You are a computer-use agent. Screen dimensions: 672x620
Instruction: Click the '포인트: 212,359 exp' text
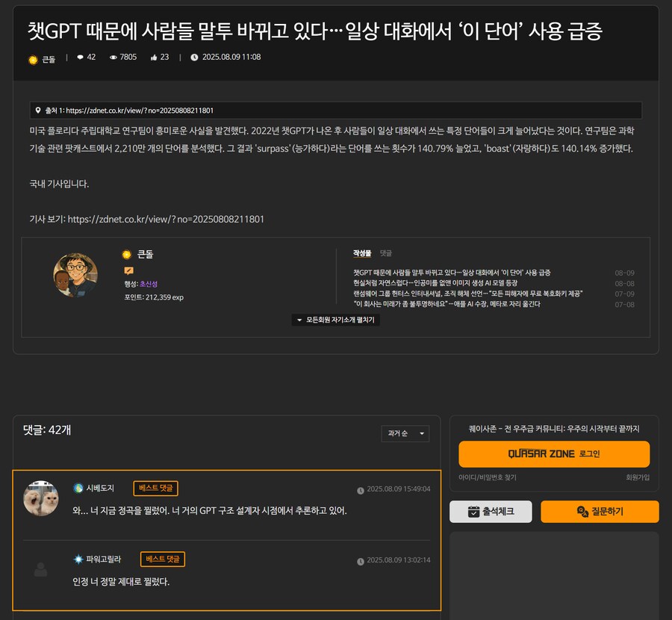coord(154,297)
